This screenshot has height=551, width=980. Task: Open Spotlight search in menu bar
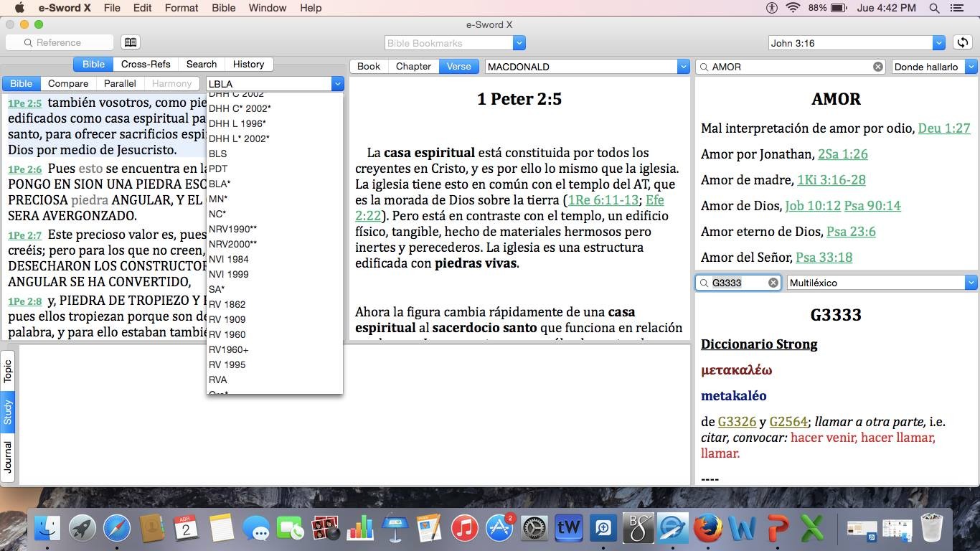pos(934,8)
